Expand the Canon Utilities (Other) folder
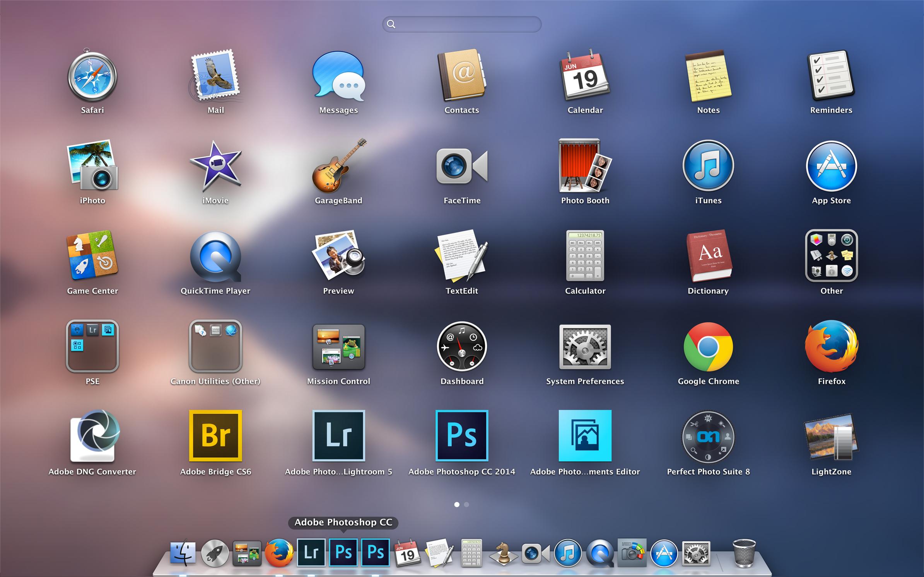Viewport: 924px width, 577px height. point(215,346)
